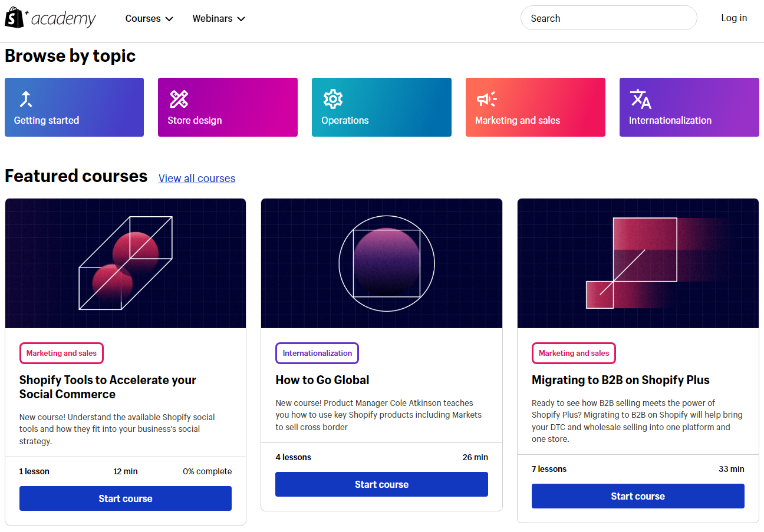The width and height of the screenshot is (764, 532).
Task: Click the 33 min duration text
Action: pyautogui.click(x=732, y=469)
